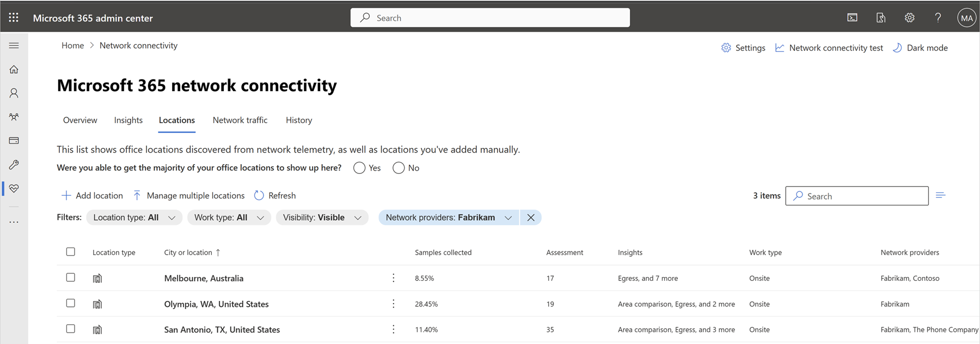Check the select-all locations checkbox
The image size is (980, 344).
tap(71, 252)
